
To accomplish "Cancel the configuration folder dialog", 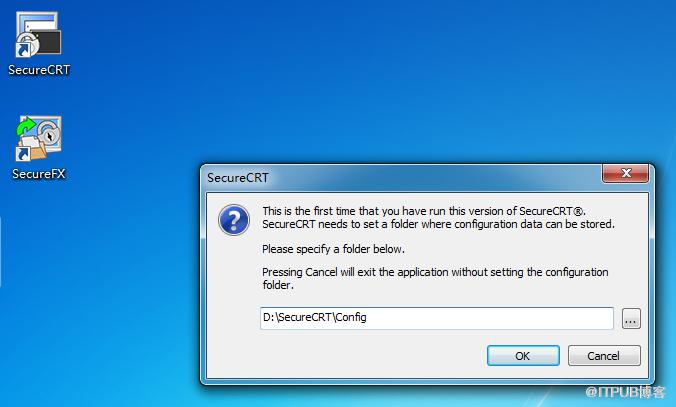I will click(x=604, y=356).
